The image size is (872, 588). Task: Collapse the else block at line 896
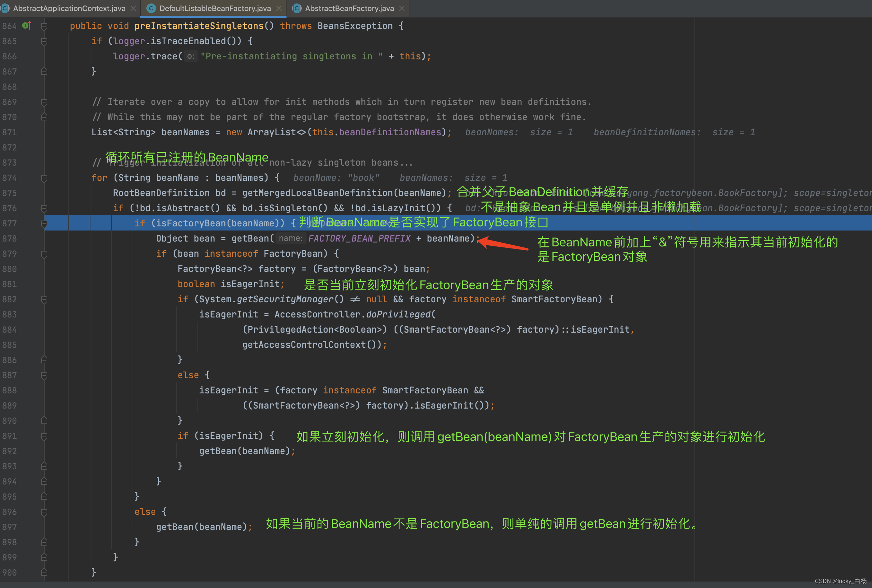pos(44,512)
